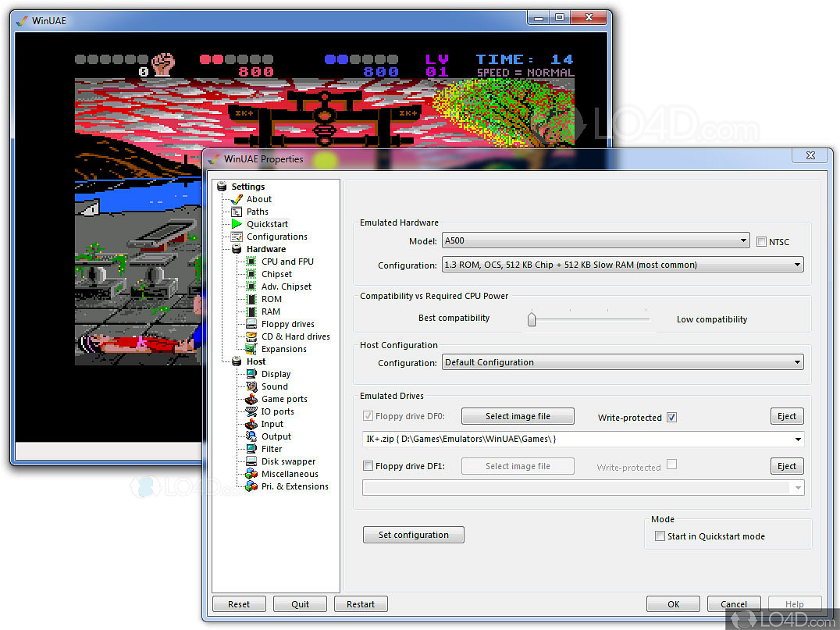Viewport: 840px width, 630px height.
Task: Select the CPU and FPU chip icon
Action: [251, 262]
